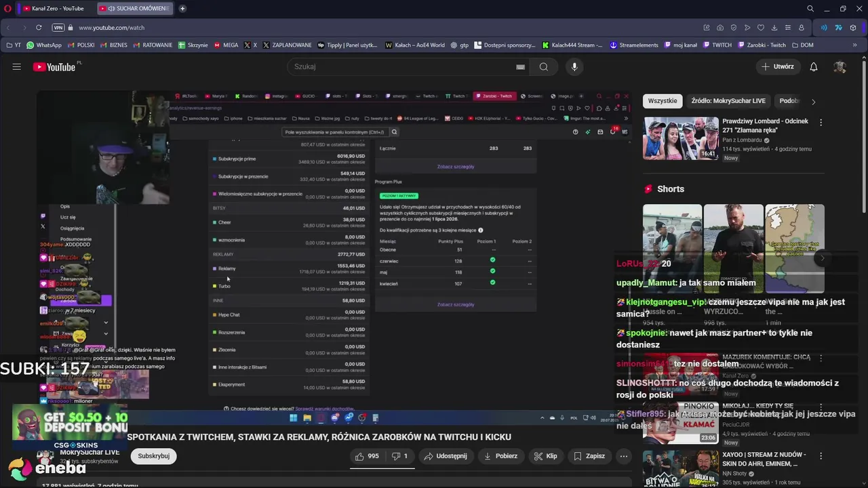The width and height of the screenshot is (868, 488).
Task: Go to the YouTube home logo
Action: [x=54, y=66]
